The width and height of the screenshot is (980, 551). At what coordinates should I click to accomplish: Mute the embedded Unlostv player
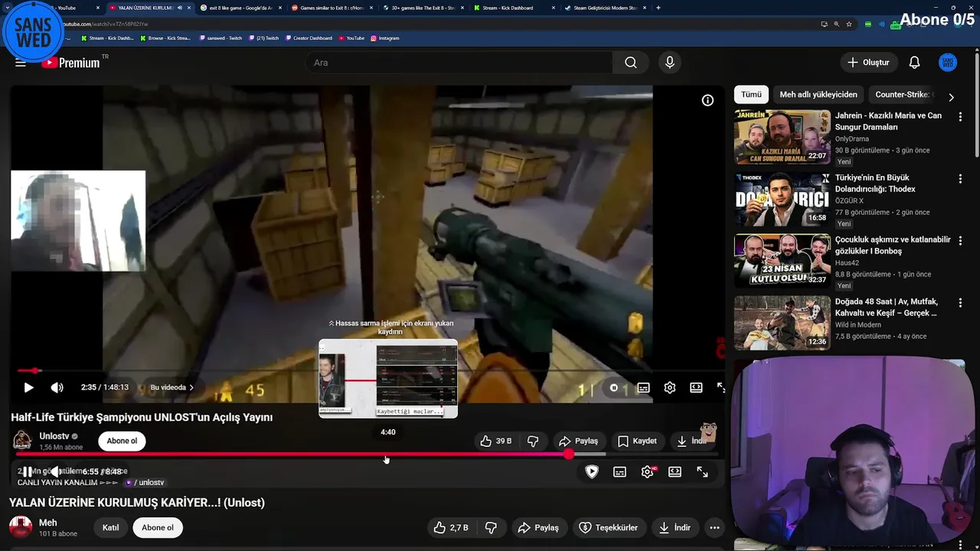click(57, 388)
